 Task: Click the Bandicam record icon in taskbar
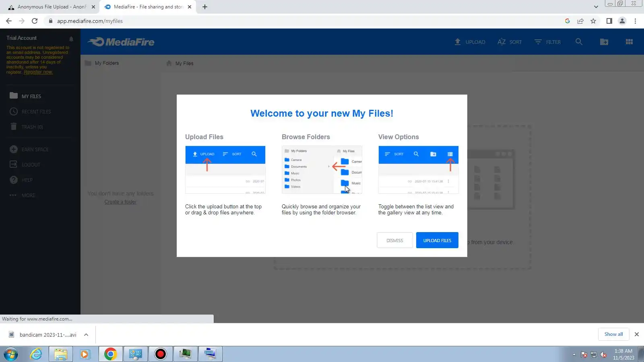161,354
